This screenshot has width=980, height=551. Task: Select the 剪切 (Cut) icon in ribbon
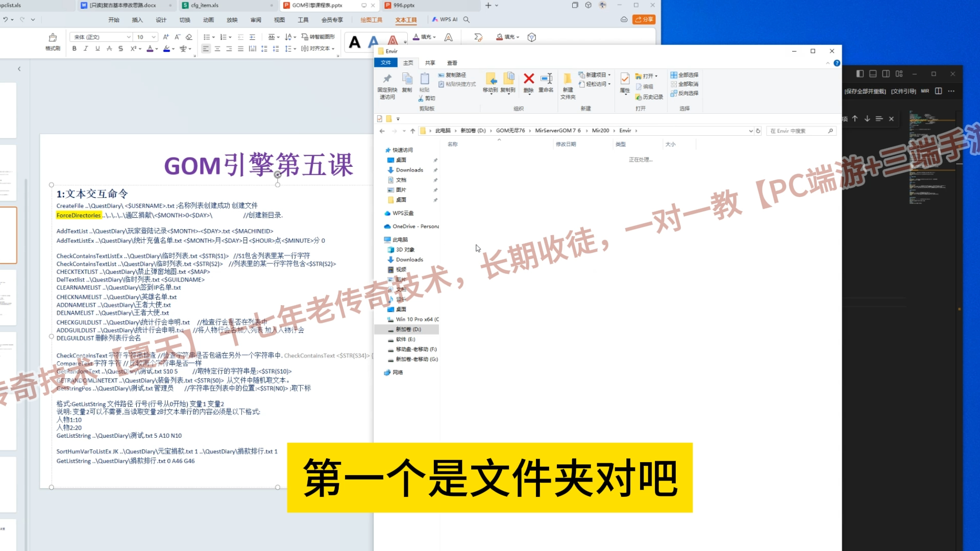point(422,97)
